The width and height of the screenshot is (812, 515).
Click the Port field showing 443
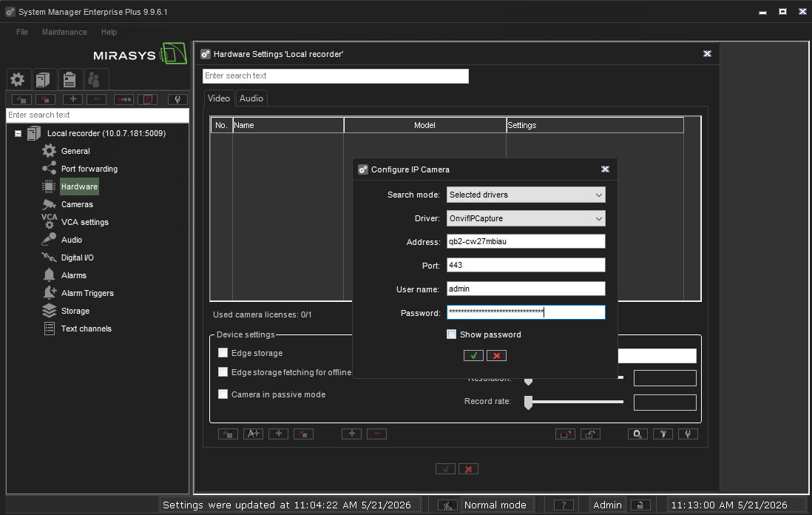[526, 266]
